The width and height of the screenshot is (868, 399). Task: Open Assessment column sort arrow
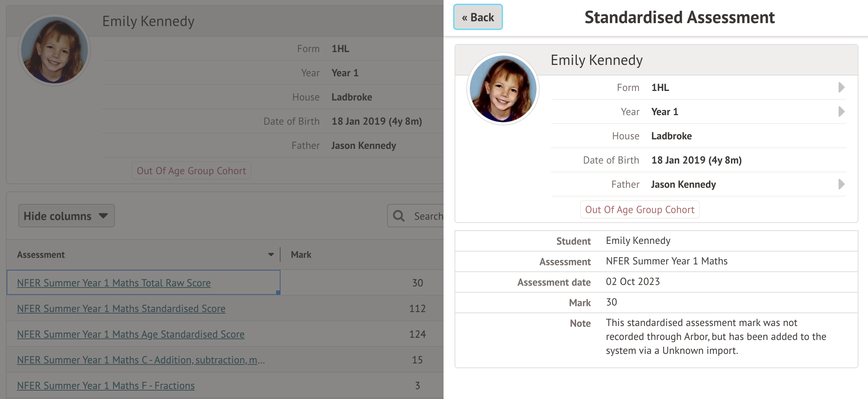(x=271, y=255)
